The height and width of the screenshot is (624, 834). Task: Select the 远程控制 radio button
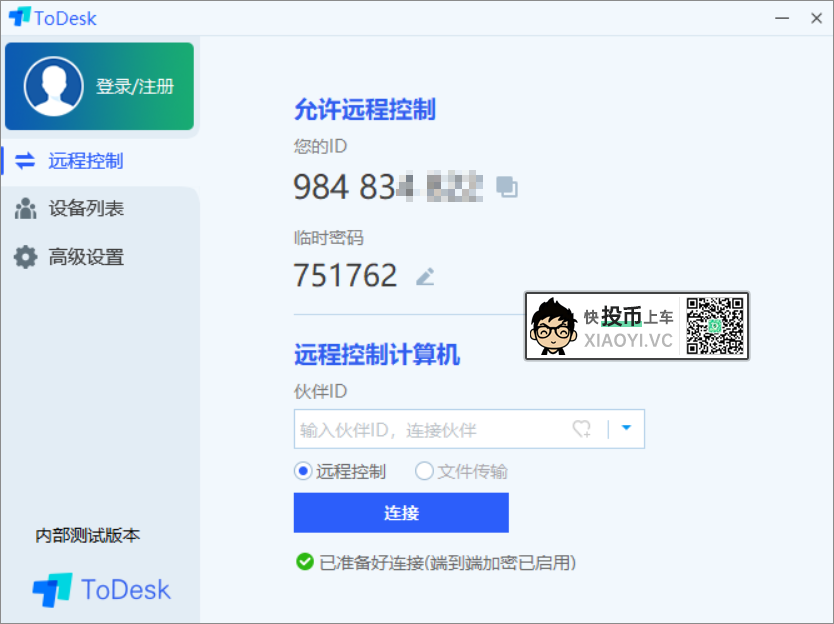(301, 471)
